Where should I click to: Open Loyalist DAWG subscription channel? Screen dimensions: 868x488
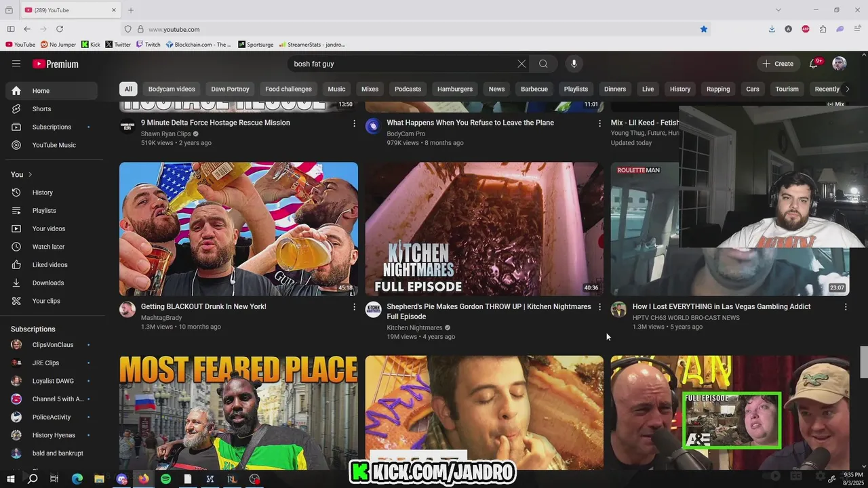click(x=52, y=381)
